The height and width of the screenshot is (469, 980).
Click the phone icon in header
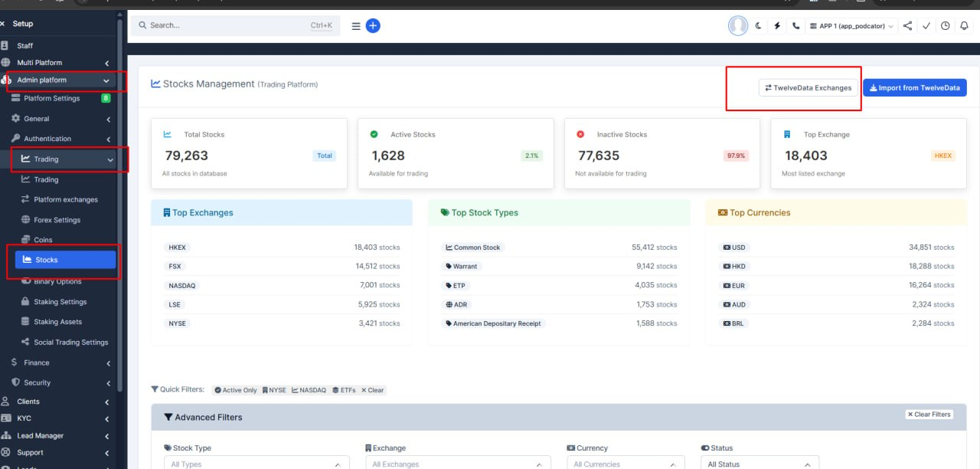(796, 25)
